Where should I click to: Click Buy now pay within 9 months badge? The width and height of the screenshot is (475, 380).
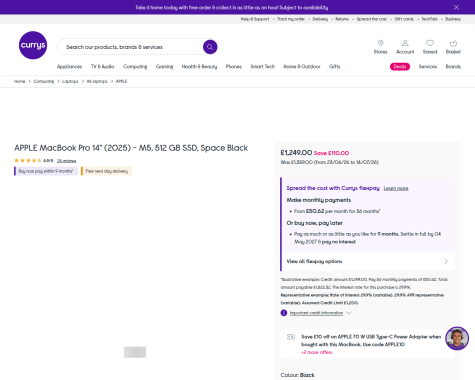pos(46,171)
